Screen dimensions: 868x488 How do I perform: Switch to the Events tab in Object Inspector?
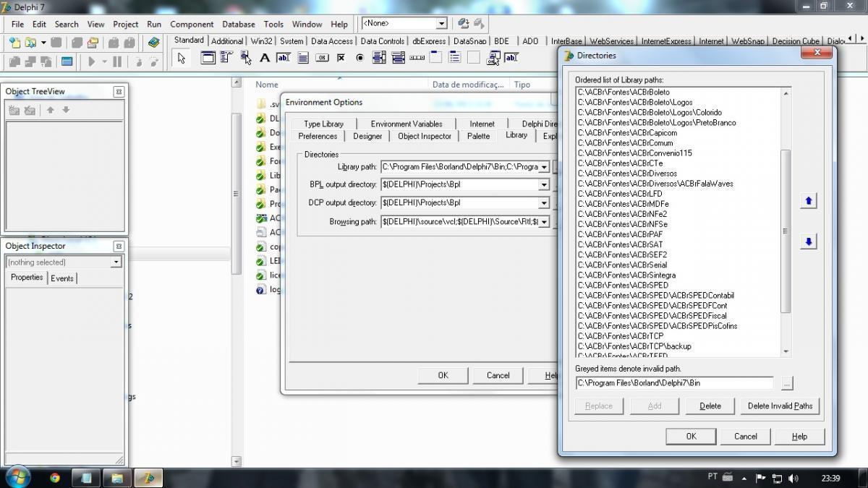point(62,278)
